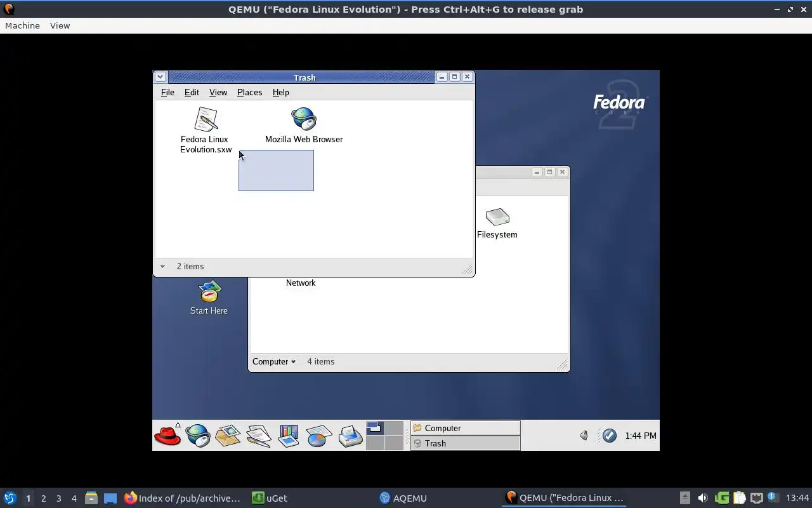Select the second workspace in Fedora switcher
This screenshot has height=508, width=812.
(x=394, y=428)
